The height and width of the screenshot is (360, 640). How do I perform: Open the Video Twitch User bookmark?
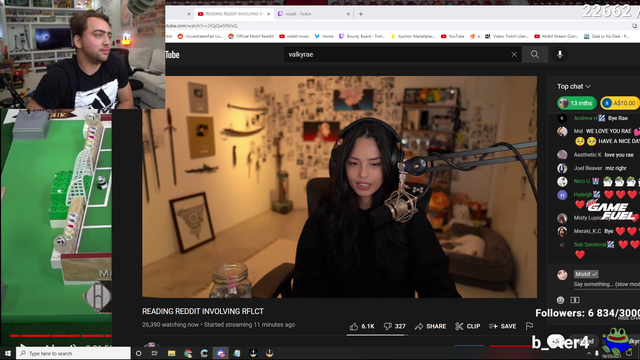[x=507, y=36]
